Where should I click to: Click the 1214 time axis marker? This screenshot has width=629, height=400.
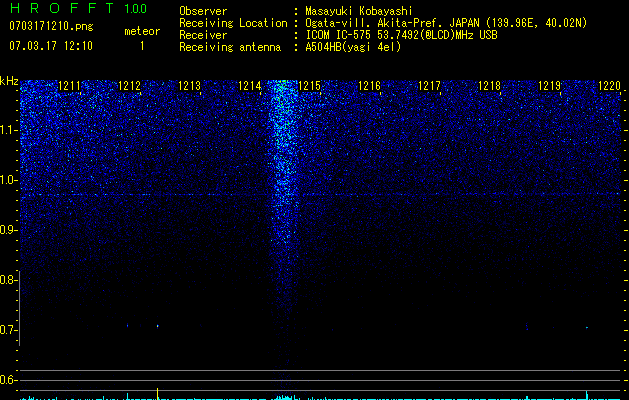(x=250, y=86)
